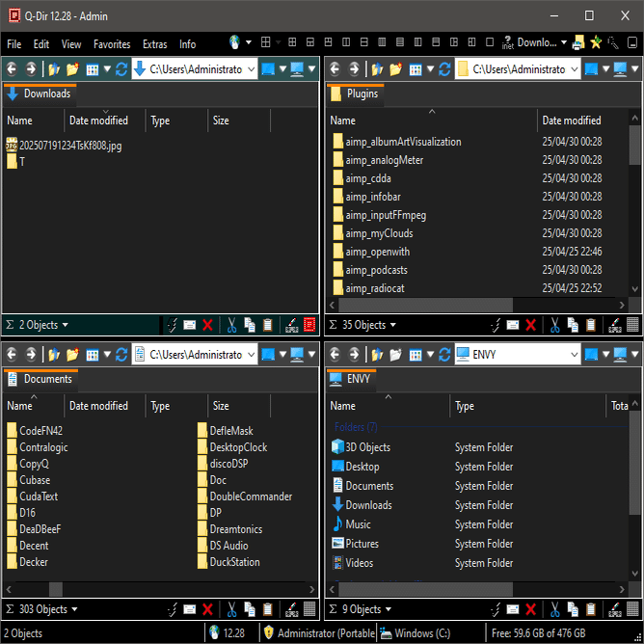Copy using Documents pane status bar icon
Viewport: 644px width, 644px height.
point(250,609)
